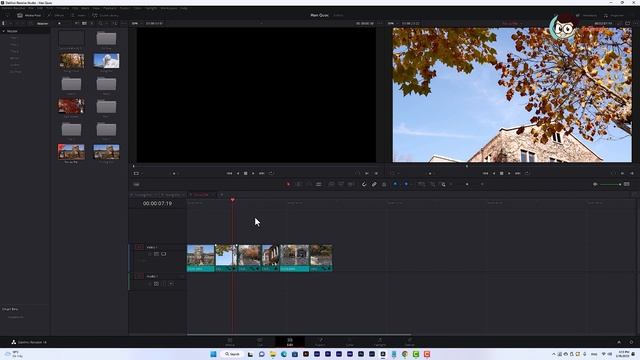Open the Workspace menu

click(168, 8)
